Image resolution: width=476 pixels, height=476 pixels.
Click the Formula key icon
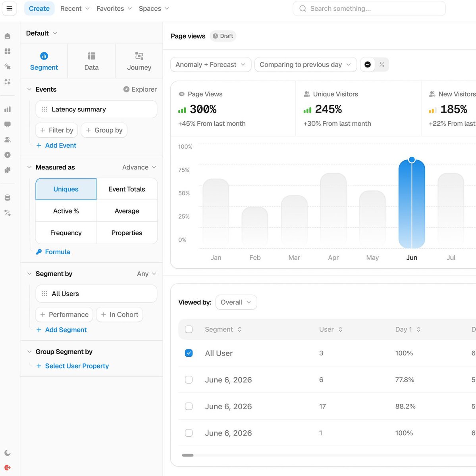click(x=39, y=252)
